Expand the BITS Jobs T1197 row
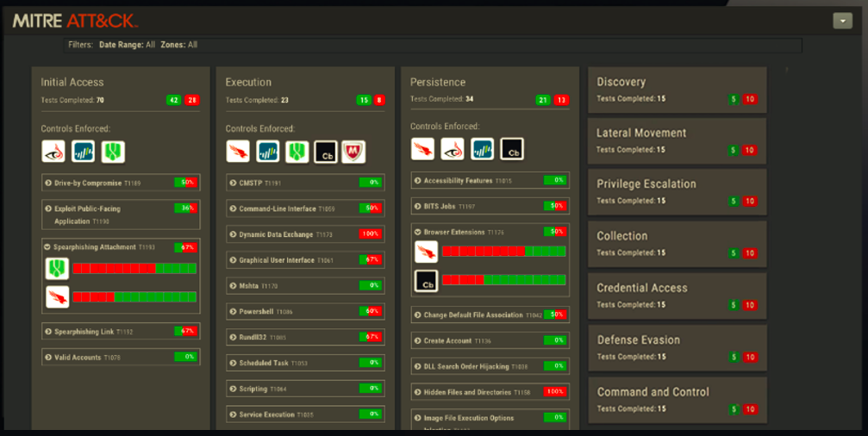868x436 pixels. tap(490, 206)
